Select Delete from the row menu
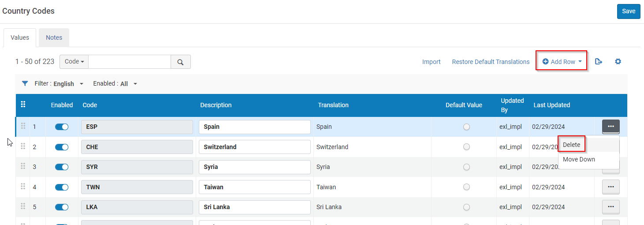The image size is (644, 225). [572, 145]
